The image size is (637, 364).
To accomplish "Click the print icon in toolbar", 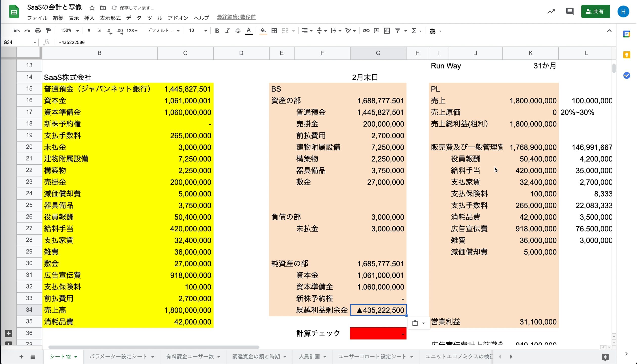I will pyautogui.click(x=38, y=31).
